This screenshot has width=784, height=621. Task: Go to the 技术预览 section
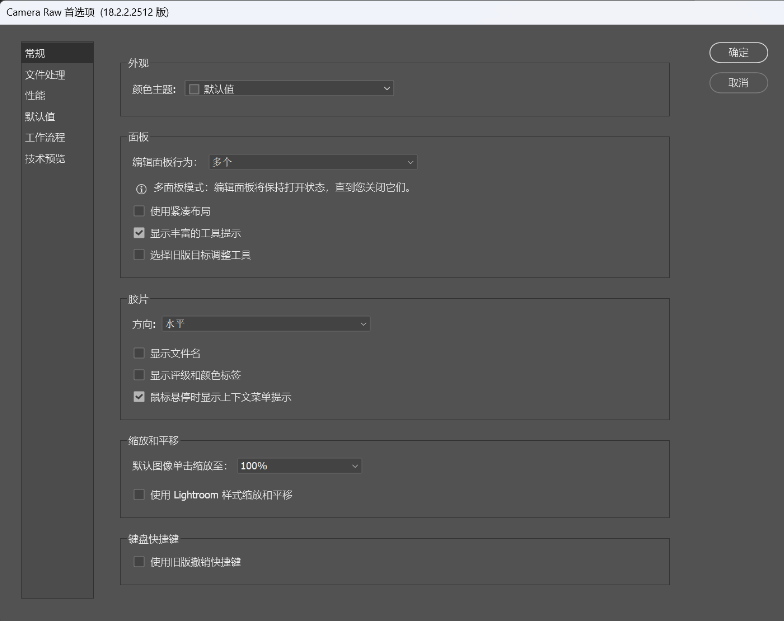[x=45, y=159]
